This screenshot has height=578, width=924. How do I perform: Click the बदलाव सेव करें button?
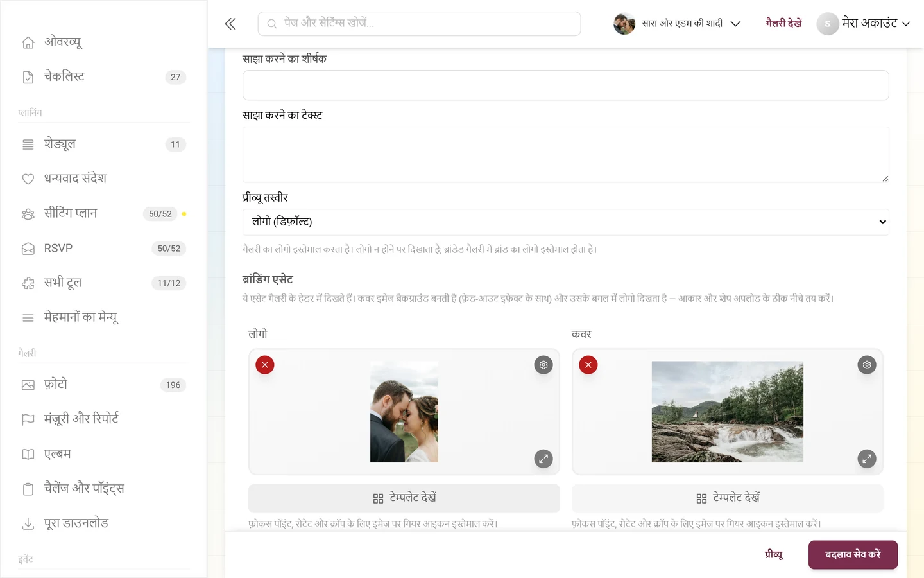(x=853, y=555)
